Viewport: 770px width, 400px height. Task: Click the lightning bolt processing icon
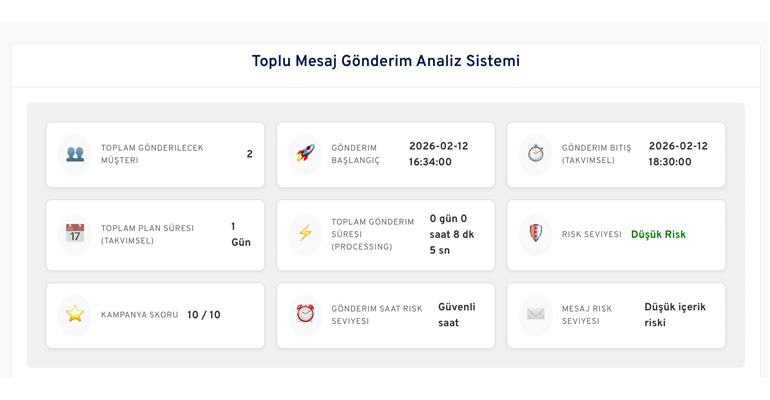tap(305, 234)
